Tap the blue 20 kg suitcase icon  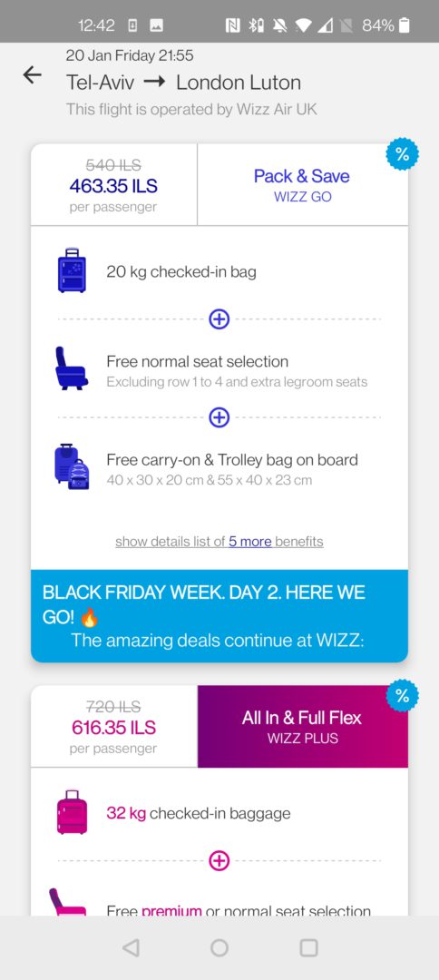click(72, 270)
